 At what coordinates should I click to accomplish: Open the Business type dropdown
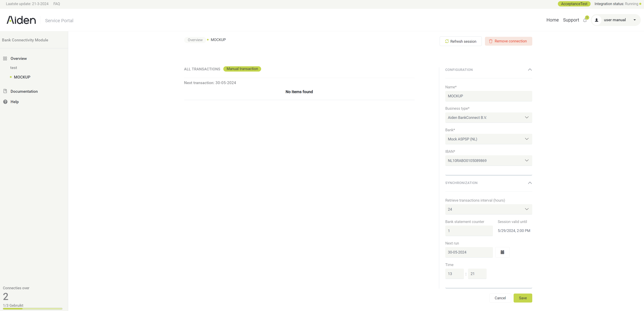tap(489, 118)
